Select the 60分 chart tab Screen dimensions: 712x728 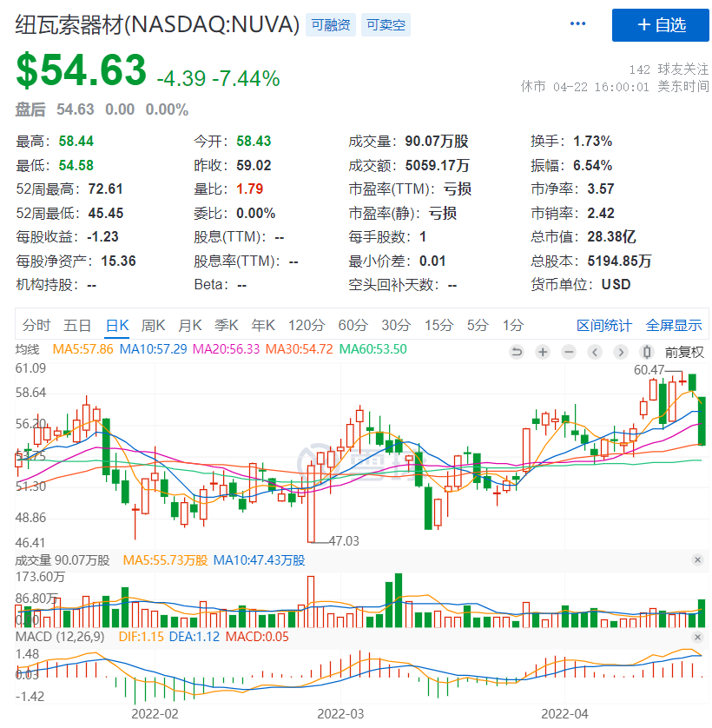(x=353, y=326)
